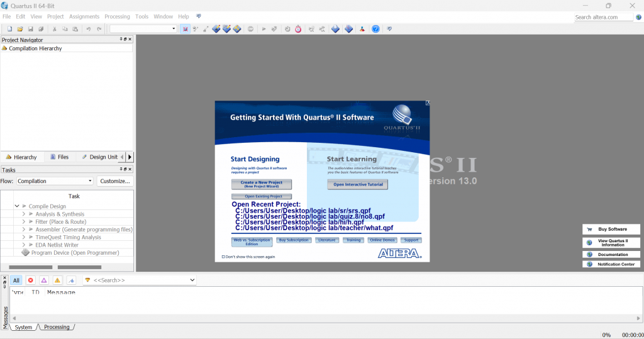Click the Undo arrow toolbar icon
Viewport: 644px width, 339px height.
88,29
